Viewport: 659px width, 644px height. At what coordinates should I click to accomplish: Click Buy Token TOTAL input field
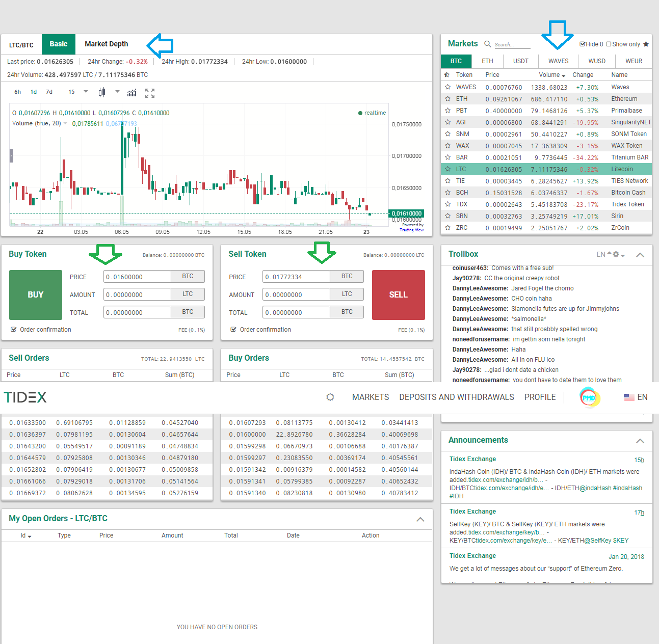coord(137,312)
